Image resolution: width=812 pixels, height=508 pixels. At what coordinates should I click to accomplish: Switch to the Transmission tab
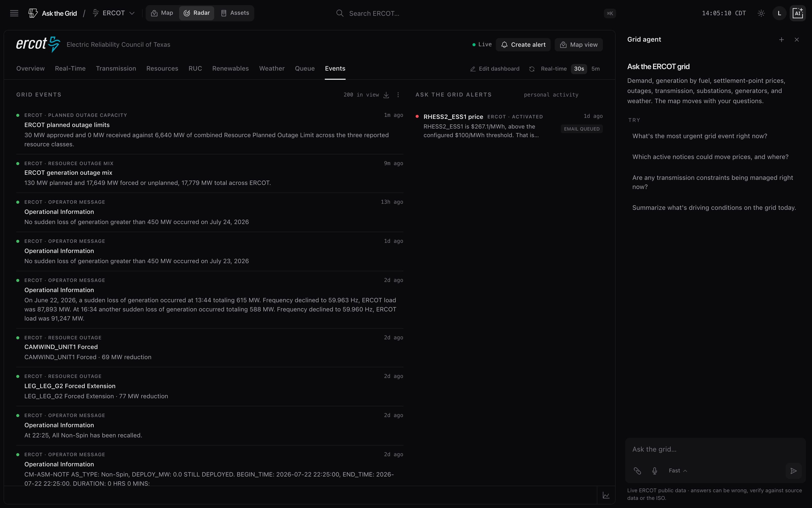(116, 69)
